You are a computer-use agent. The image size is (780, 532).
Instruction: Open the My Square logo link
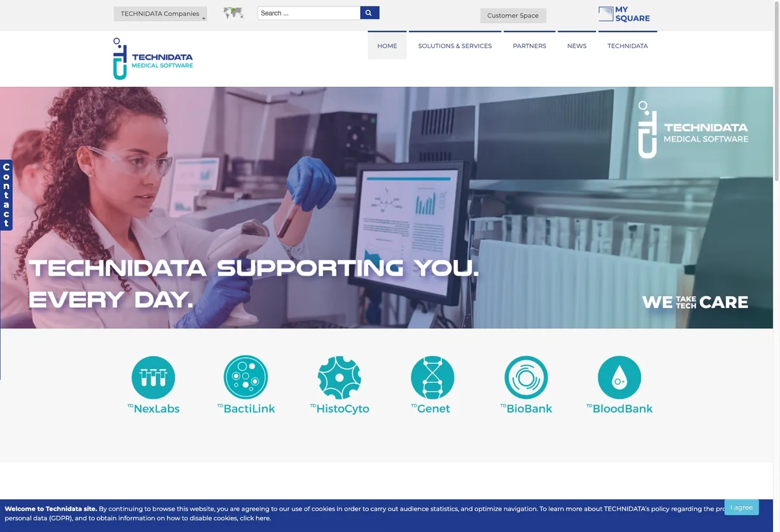point(624,14)
